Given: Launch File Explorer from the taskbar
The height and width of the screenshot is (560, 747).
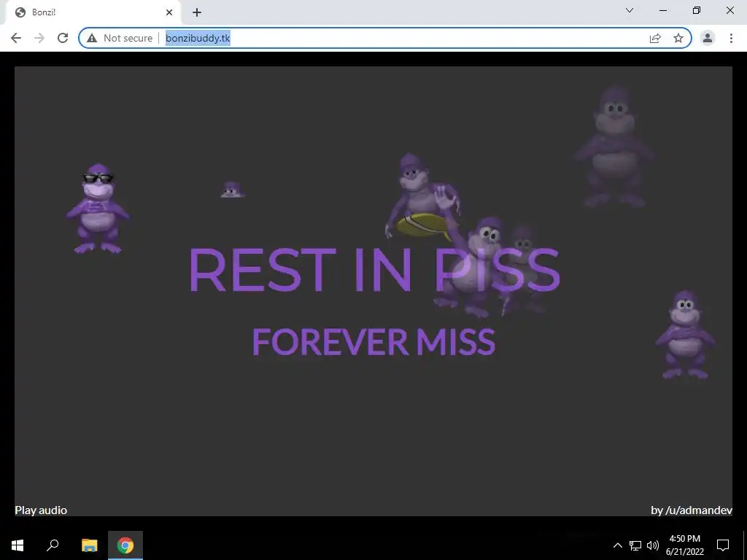Looking at the screenshot, I should point(89,545).
